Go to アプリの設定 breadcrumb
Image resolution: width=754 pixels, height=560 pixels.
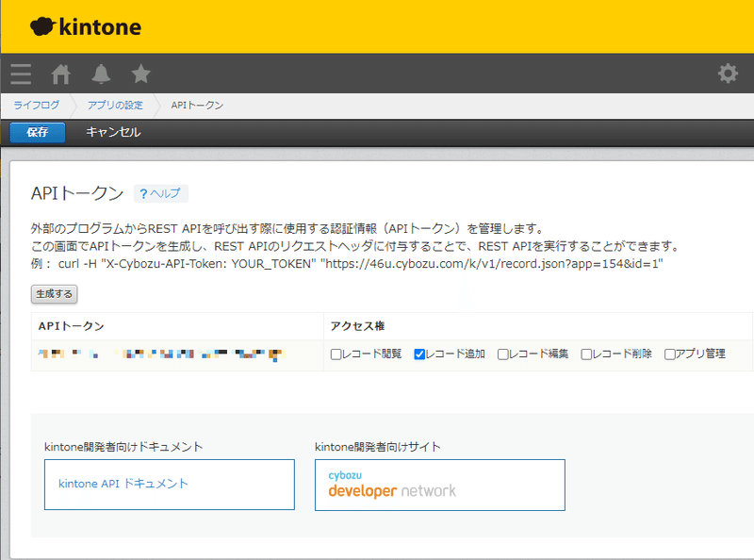coord(115,105)
